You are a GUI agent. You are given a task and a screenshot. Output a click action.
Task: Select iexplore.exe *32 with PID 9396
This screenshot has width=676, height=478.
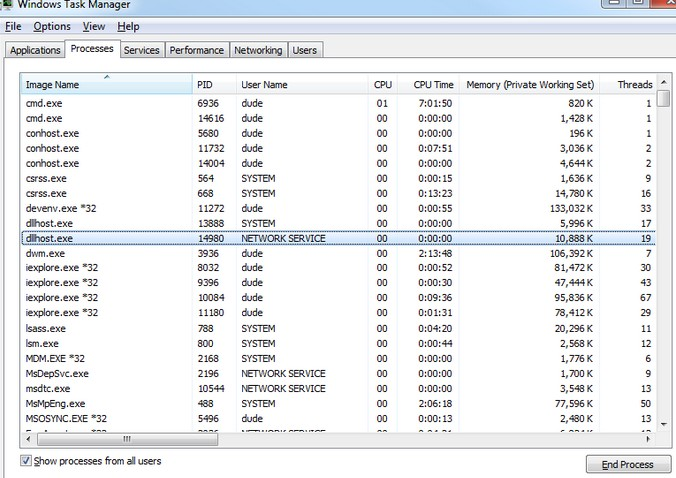(x=338, y=283)
